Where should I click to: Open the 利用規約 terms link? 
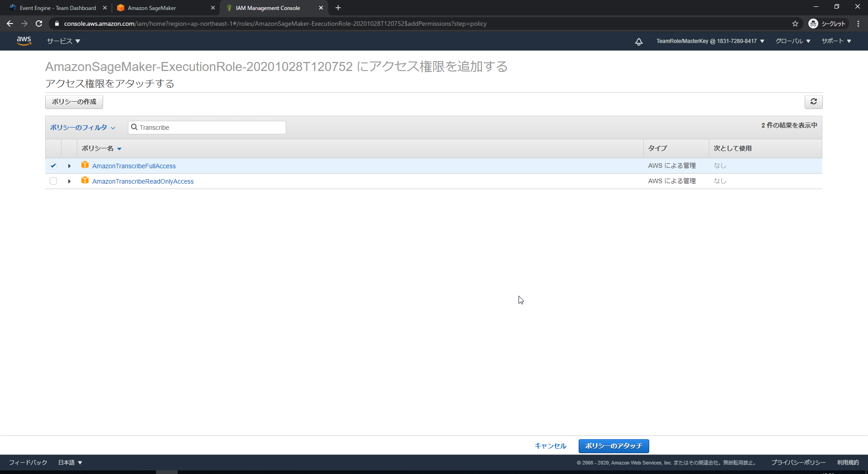pyautogui.click(x=848, y=462)
